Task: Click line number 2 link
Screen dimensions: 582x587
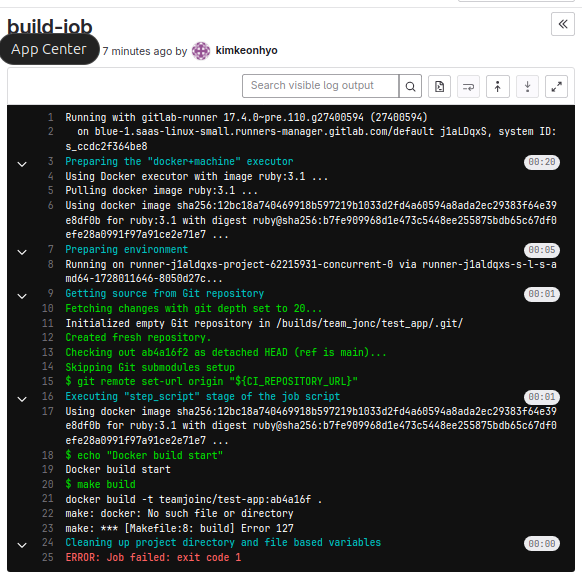Action: (51, 132)
